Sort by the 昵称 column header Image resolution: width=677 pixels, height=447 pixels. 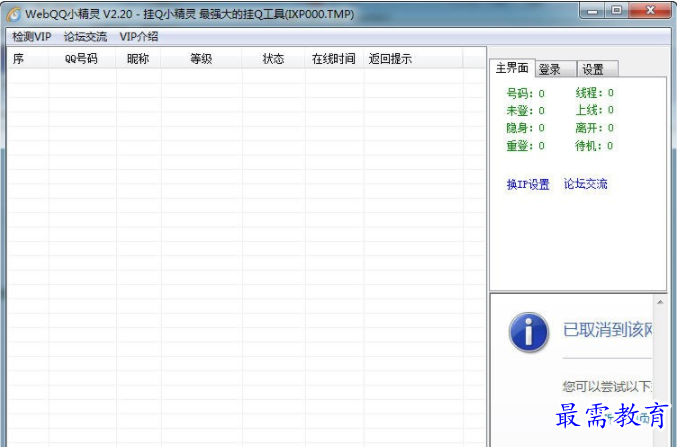point(139,59)
